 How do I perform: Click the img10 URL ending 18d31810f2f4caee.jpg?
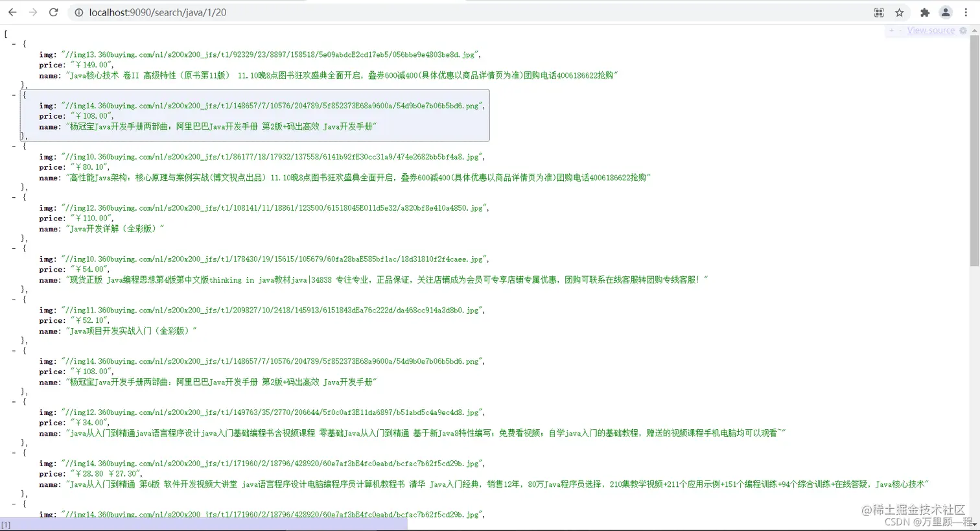pyautogui.click(x=274, y=259)
